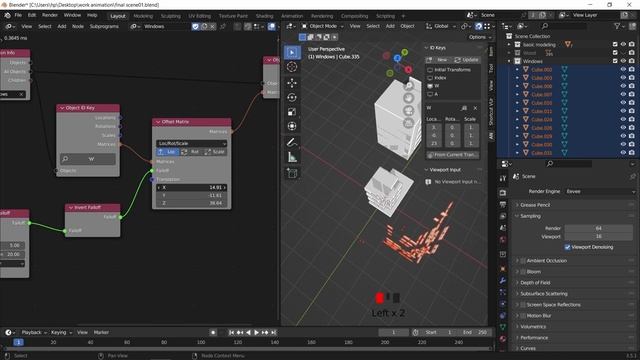Click the red X axis gizmo ball
This screenshot has width=640, height=360.
click(408, 70)
